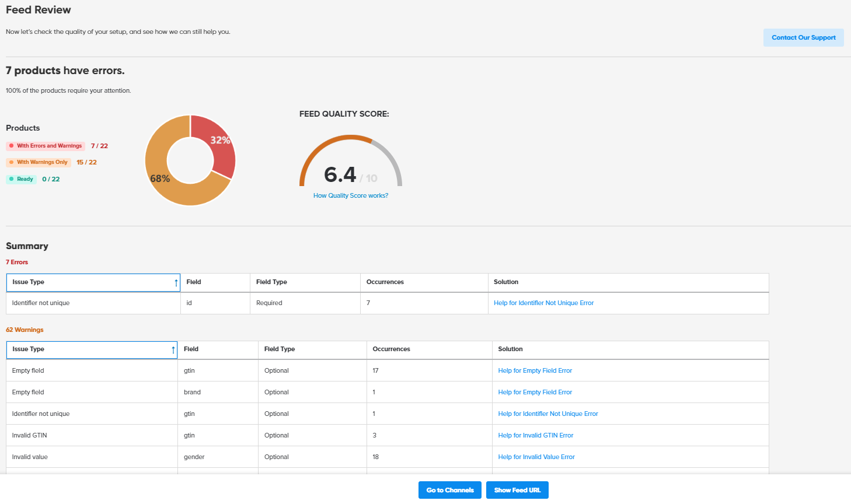This screenshot has height=504, width=851.
Task: Select the Ready products badge
Action: tap(22, 179)
